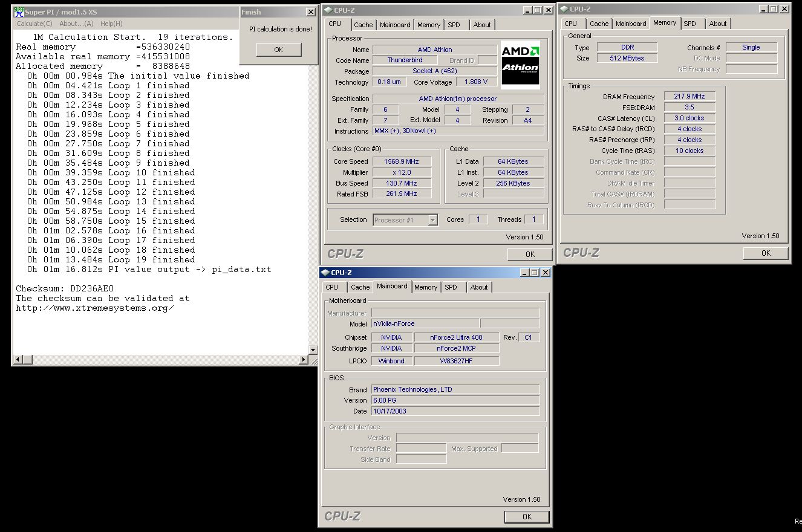Go to Cache tab in Mainboard window

pos(360,287)
